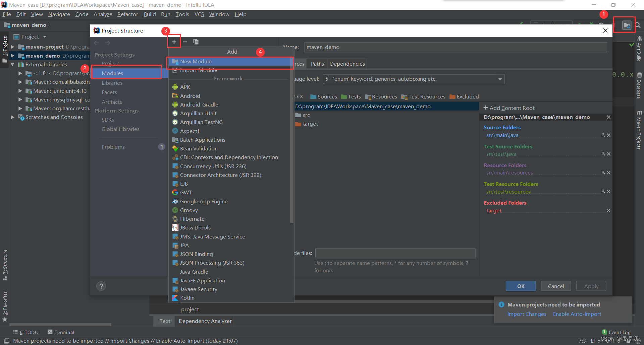Click Import Changes link in notification
Viewport: 644px width, 345px height.
click(527, 314)
